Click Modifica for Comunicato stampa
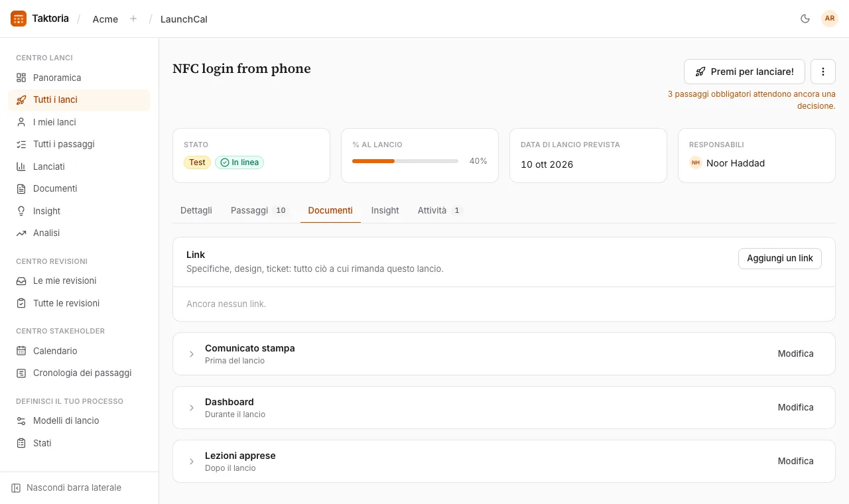The image size is (849, 504). (796, 354)
